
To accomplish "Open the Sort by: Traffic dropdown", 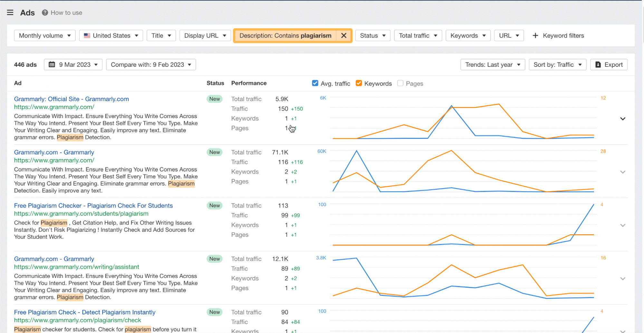I will (x=557, y=64).
